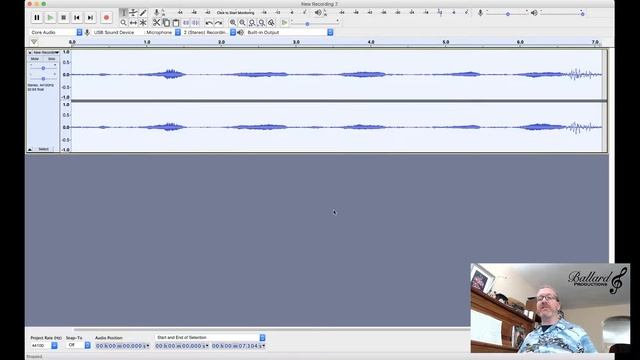Adjust the track gain slider

tap(43, 68)
